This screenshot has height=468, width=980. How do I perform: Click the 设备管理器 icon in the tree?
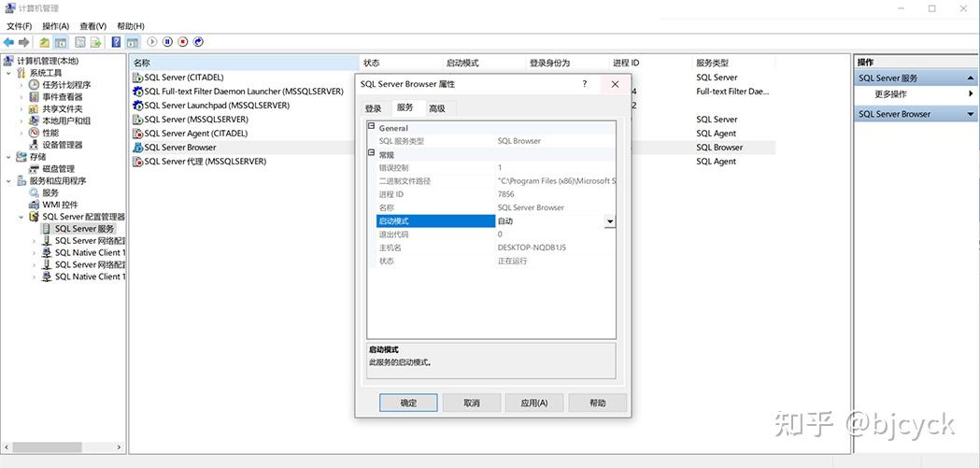34,145
